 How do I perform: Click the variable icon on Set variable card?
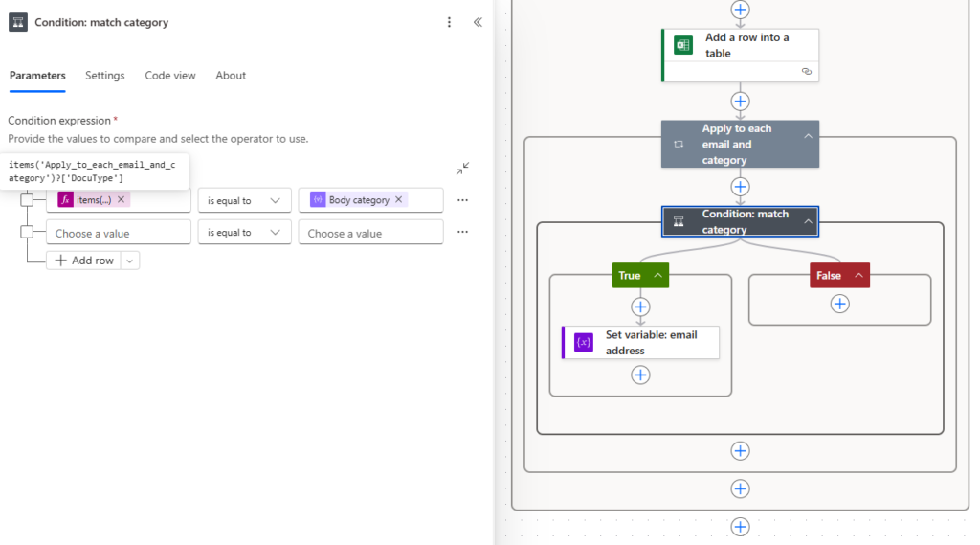583,342
